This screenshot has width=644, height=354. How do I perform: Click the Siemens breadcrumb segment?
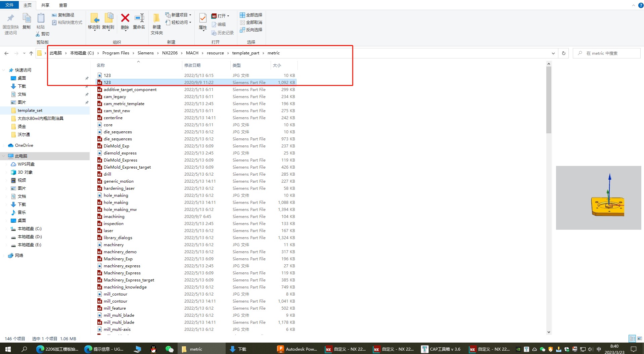[x=145, y=53]
